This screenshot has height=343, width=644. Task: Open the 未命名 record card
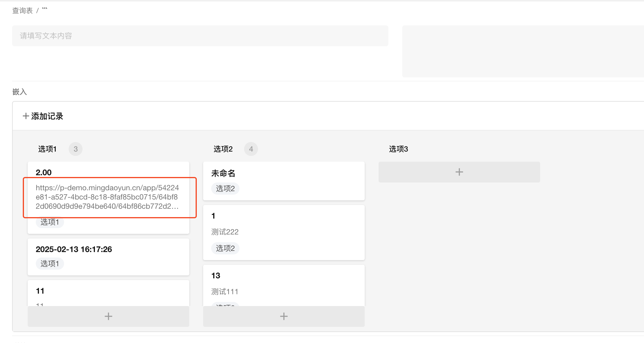pyautogui.click(x=223, y=173)
